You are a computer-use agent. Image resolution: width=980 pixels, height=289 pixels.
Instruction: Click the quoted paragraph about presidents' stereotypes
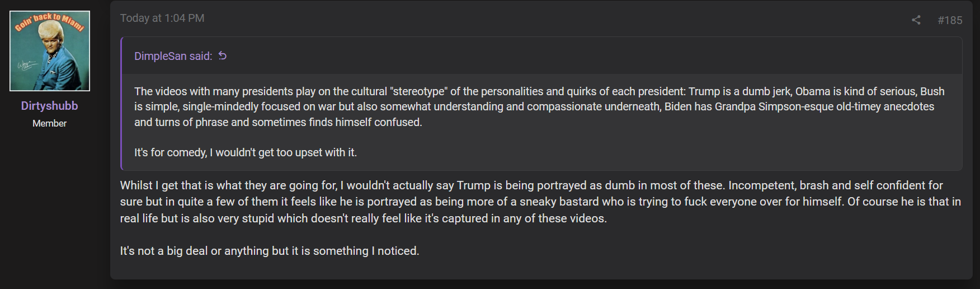(x=539, y=106)
